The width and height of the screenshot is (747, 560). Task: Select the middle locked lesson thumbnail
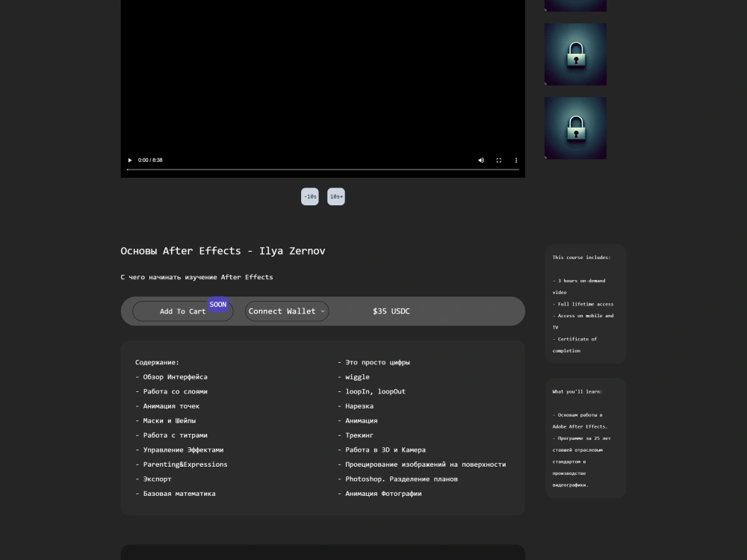coord(575,55)
